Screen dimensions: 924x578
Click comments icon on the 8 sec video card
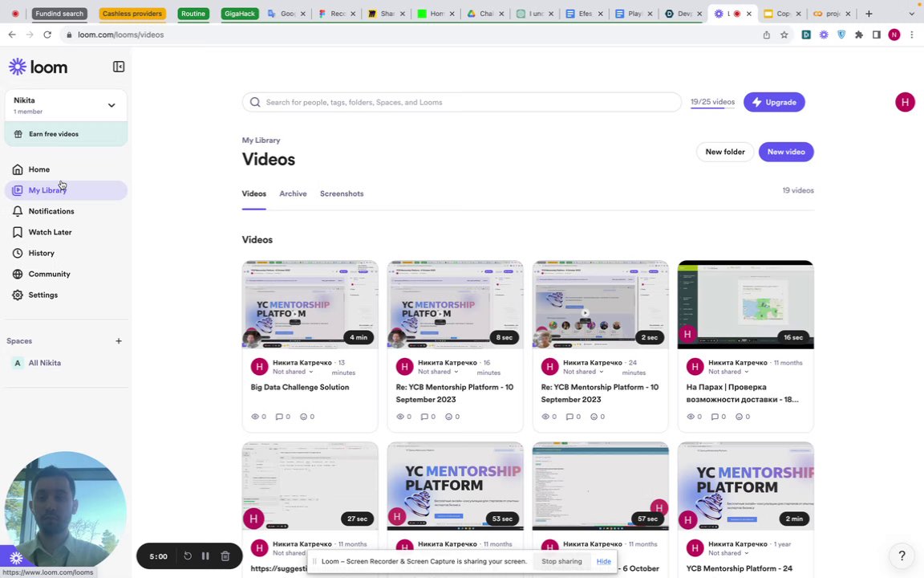click(x=424, y=417)
